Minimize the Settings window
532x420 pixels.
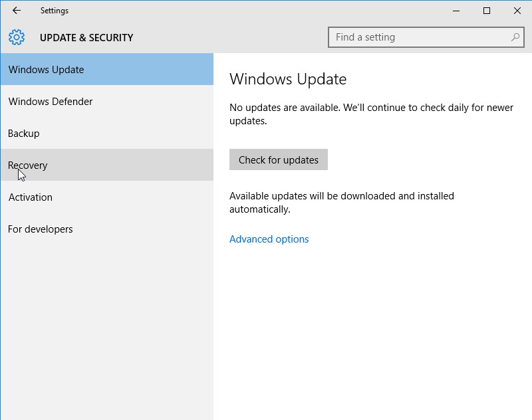click(x=456, y=11)
